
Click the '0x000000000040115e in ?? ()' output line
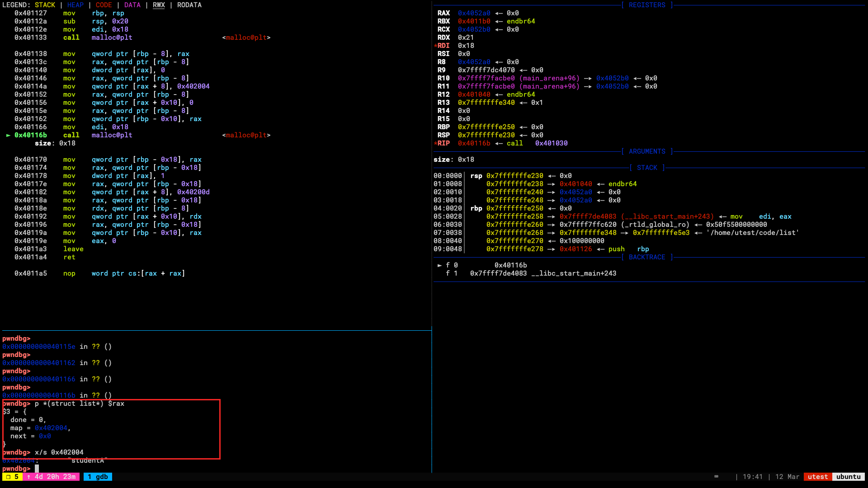pos(57,347)
